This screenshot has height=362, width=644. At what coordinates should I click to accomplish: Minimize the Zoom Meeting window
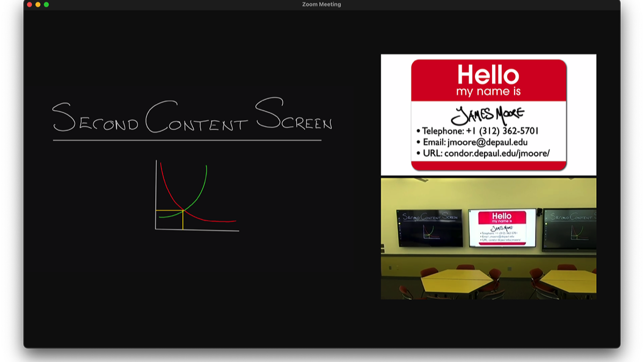(x=38, y=4)
